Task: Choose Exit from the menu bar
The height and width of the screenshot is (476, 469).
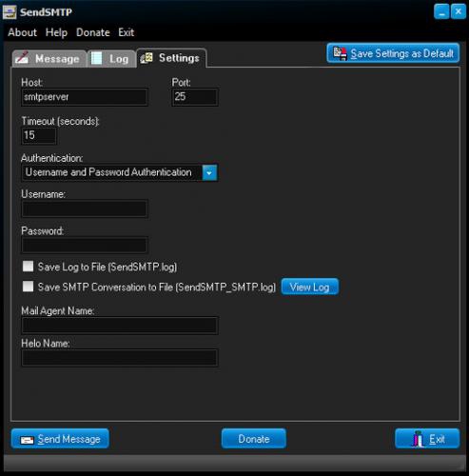Action: (x=127, y=32)
